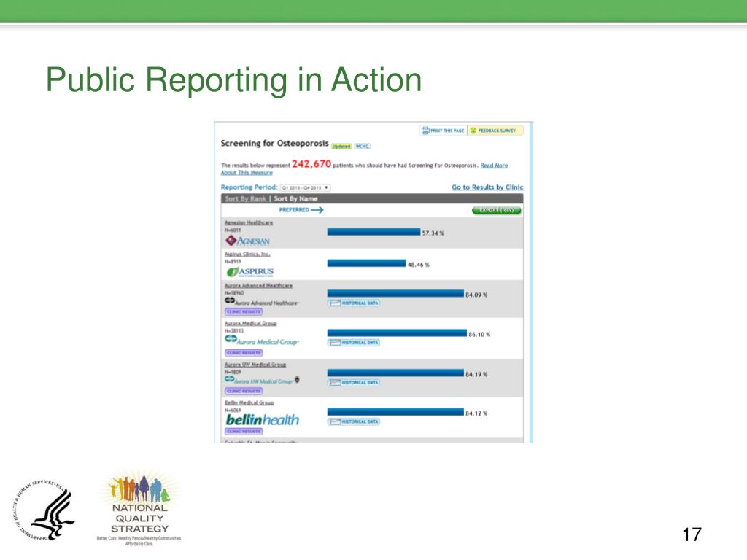
Task: Open the Aurora Advanced Healthcare link
Action: click(258, 285)
